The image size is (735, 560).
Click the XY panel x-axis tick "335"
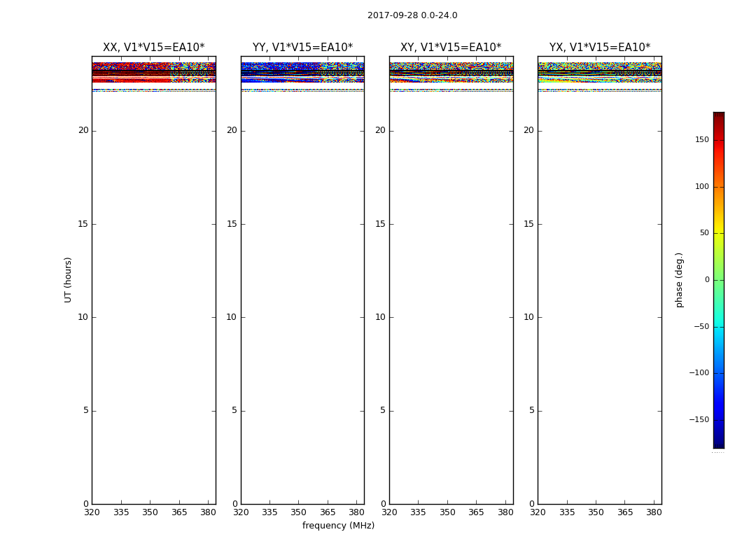pos(418,512)
